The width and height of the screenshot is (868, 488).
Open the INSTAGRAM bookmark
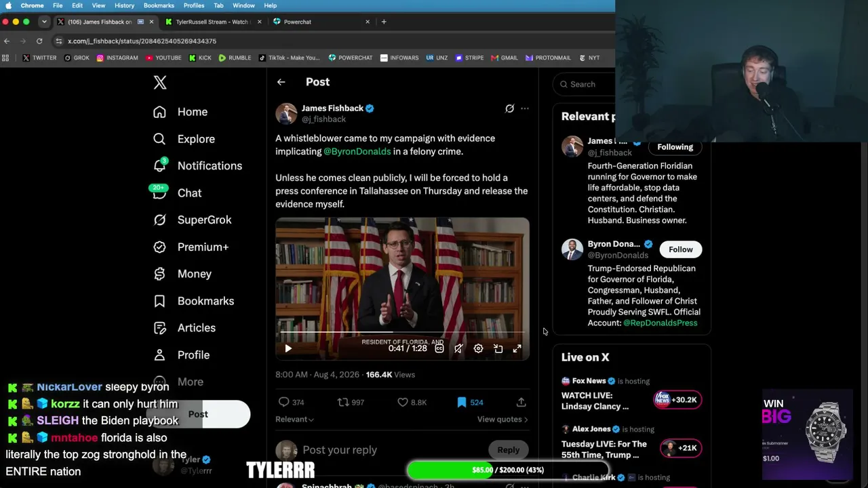[117, 58]
